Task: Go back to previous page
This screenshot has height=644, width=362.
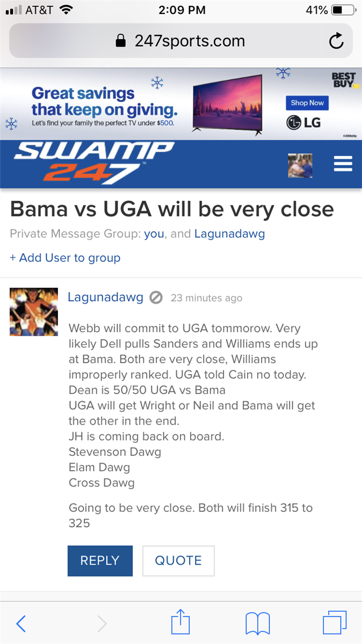Action: point(21,624)
